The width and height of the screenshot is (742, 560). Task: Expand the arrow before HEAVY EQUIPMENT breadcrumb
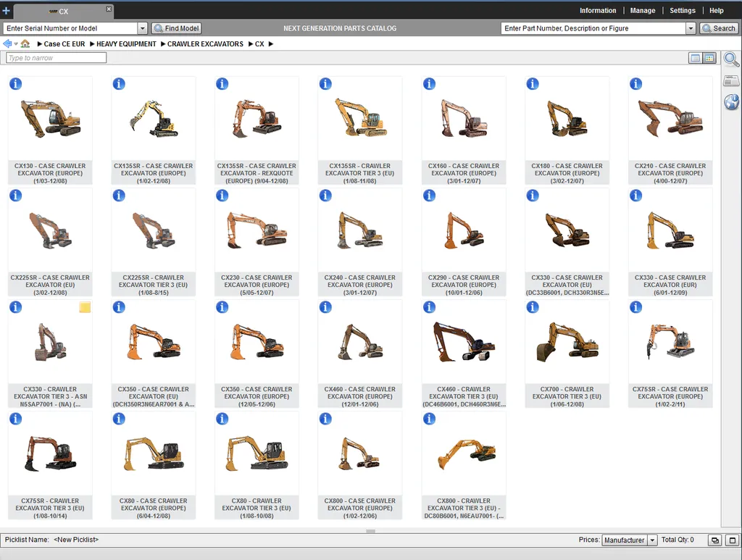(92, 44)
